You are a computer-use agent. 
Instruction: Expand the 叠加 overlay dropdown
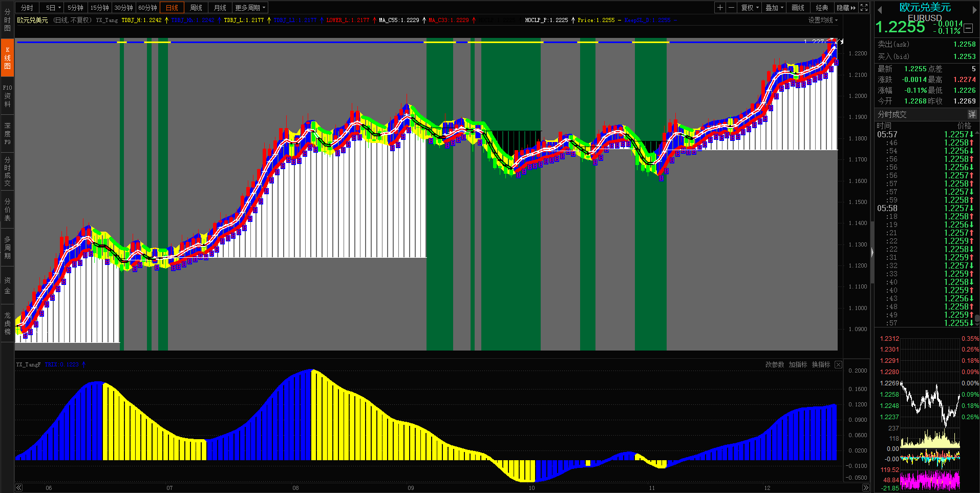[x=774, y=8]
